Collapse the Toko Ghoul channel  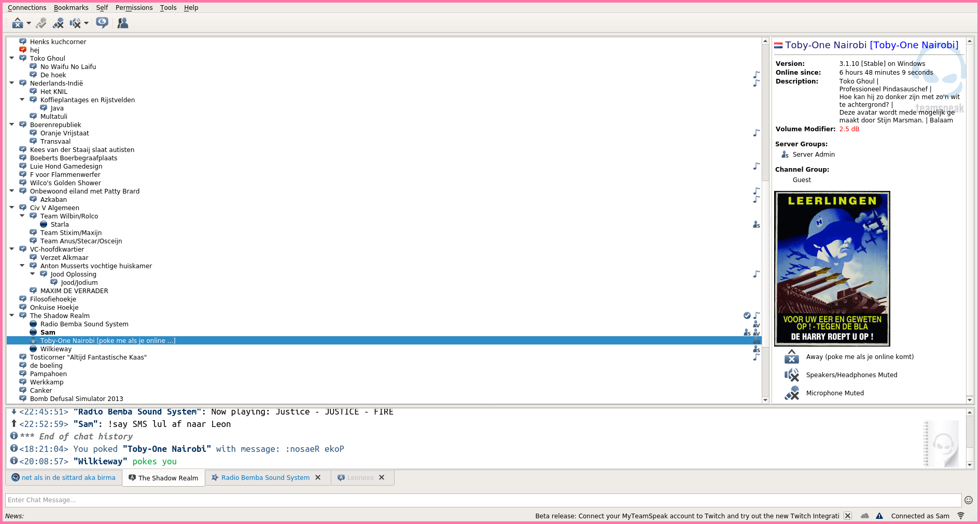tap(12, 58)
